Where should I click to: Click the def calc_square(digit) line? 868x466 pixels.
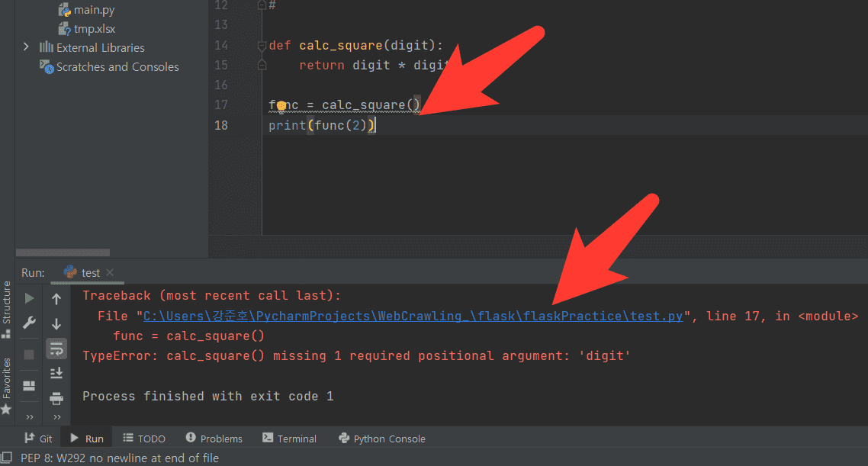tap(355, 46)
